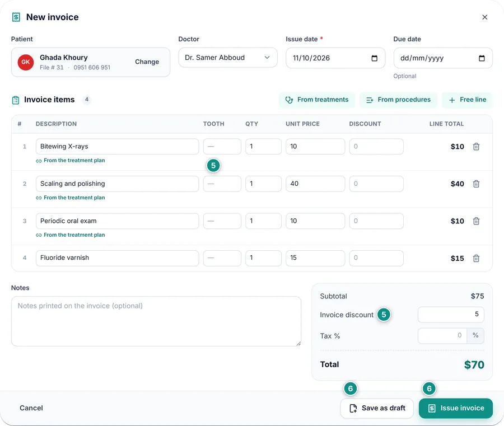Remove the Scaling and polishing row

pos(476,184)
